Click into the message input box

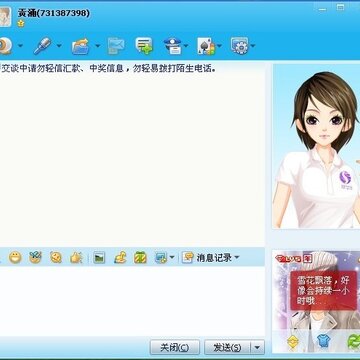tap(132, 302)
